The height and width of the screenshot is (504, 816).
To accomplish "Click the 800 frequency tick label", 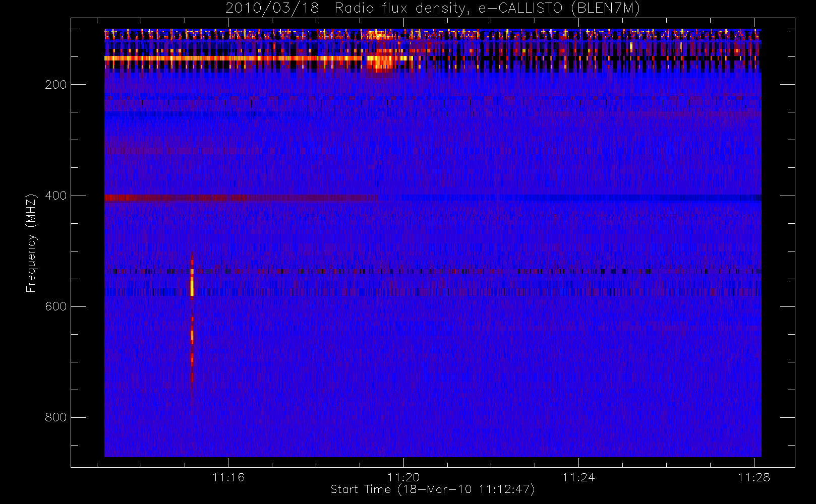I will [55, 417].
